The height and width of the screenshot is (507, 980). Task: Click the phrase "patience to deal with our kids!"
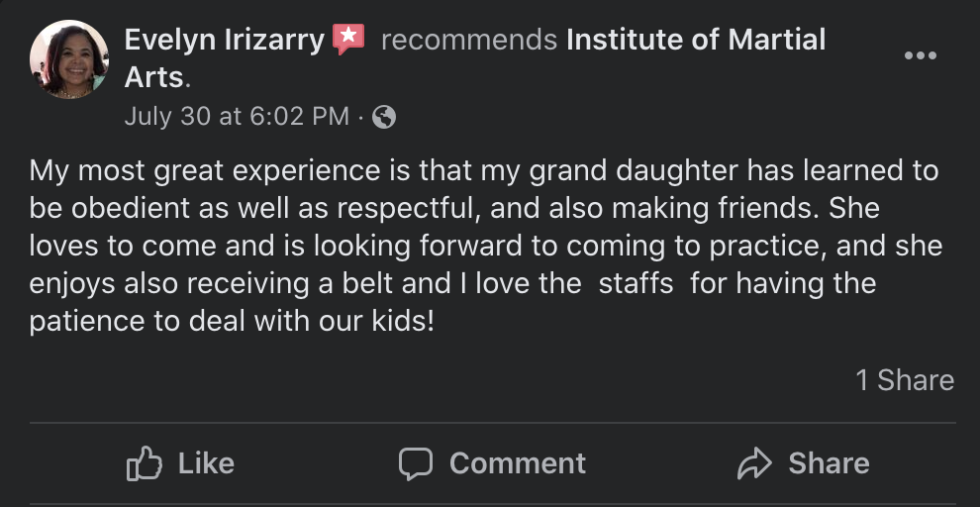[x=232, y=323]
